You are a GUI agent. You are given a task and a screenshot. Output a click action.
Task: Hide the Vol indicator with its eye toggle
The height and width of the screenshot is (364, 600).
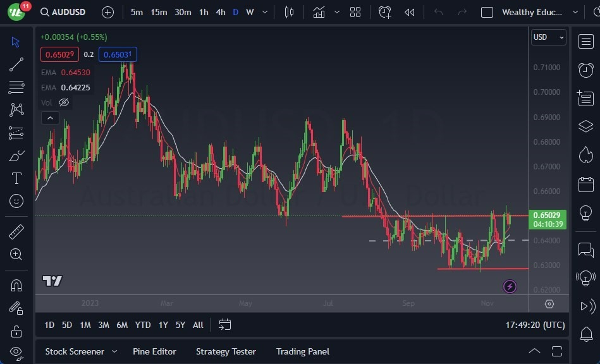point(63,102)
